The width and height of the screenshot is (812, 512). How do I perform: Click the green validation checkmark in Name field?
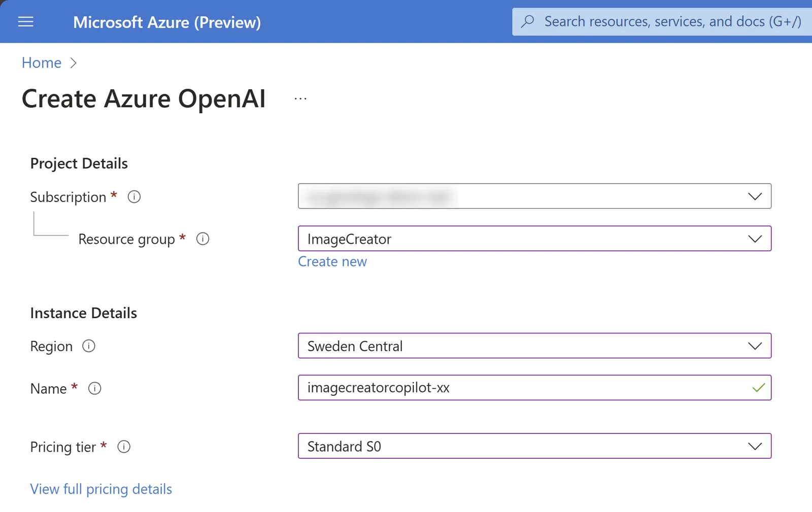point(758,388)
